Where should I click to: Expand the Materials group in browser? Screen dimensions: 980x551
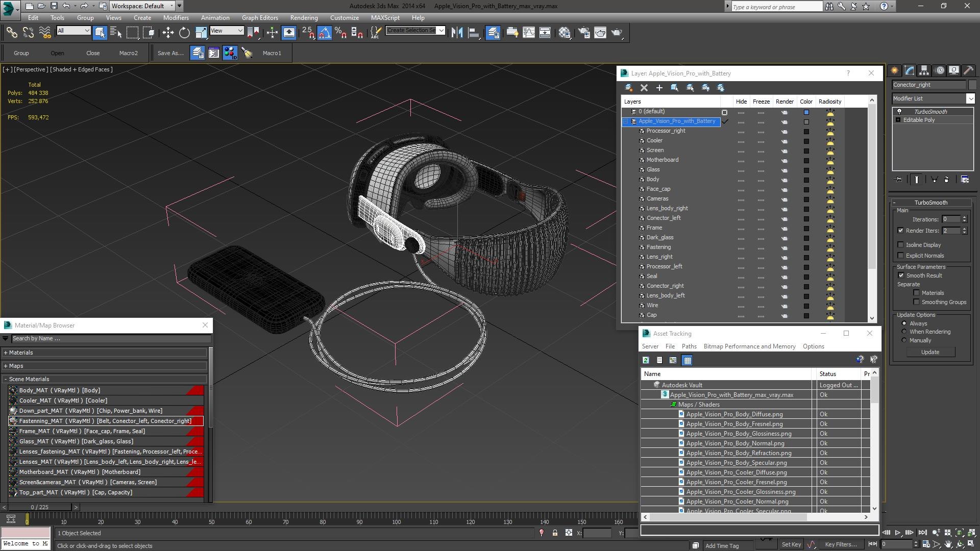[x=105, y=353]
